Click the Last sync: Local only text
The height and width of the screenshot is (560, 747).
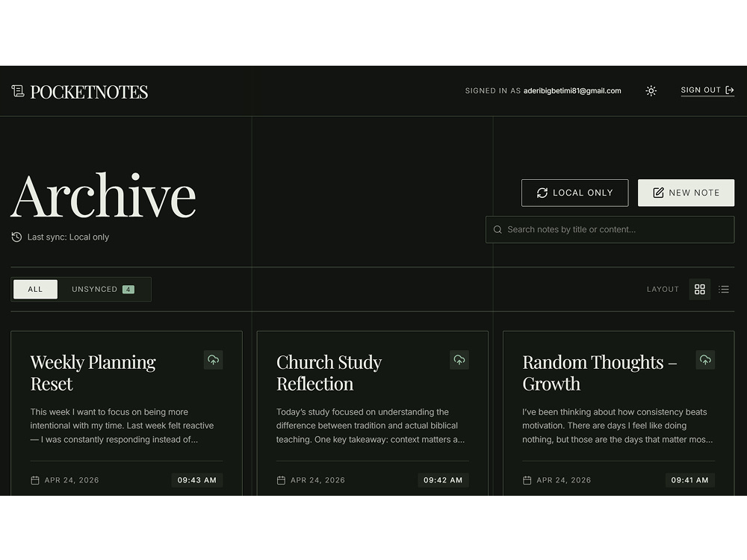click(x=68, y=237)
